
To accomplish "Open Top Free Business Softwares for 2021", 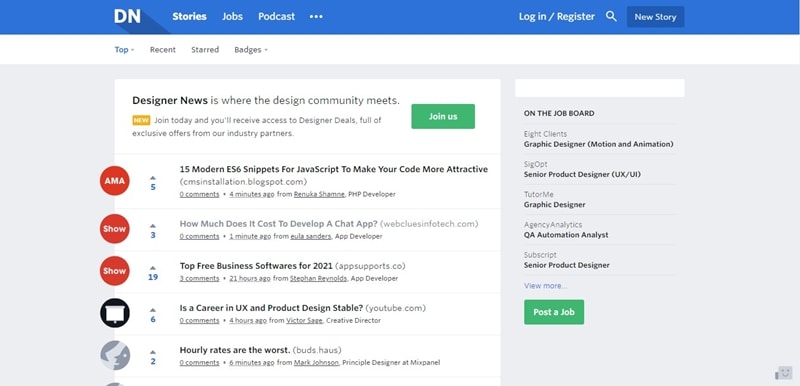I will point(256,266).
